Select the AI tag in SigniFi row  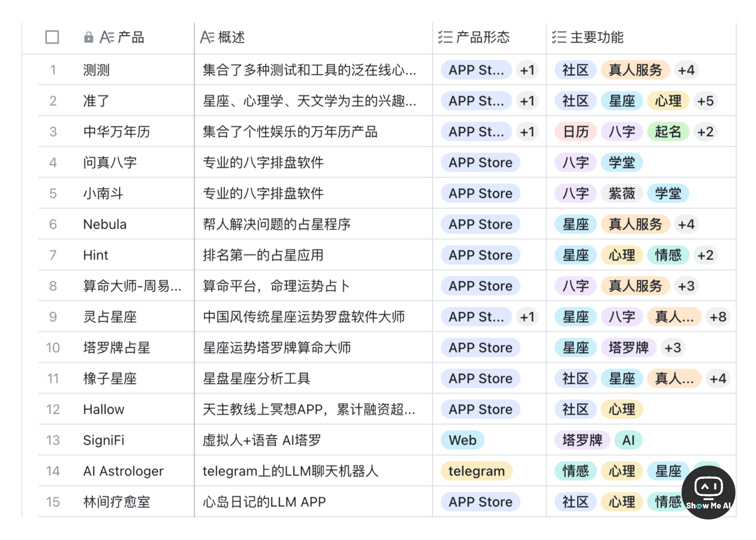coord(628,440)
